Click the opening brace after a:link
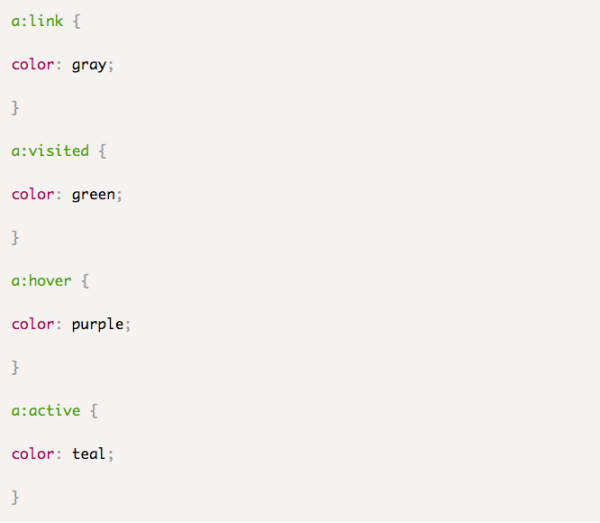 77,20
